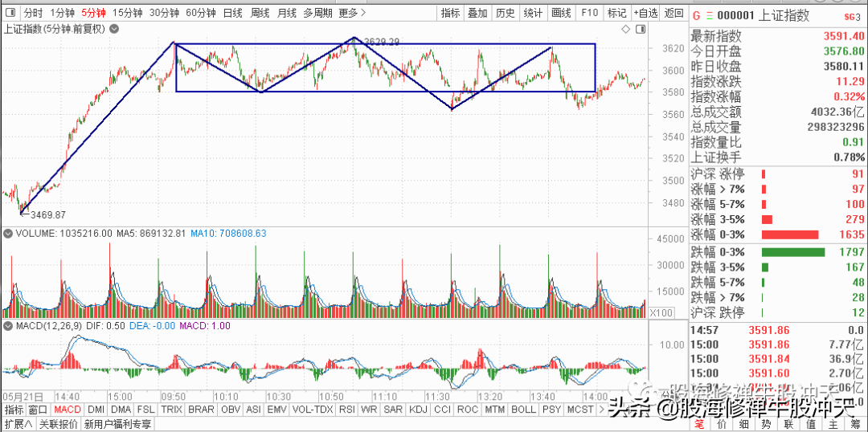
Task: Click the red G icon beside 000001
Action: tap(696, 16)
